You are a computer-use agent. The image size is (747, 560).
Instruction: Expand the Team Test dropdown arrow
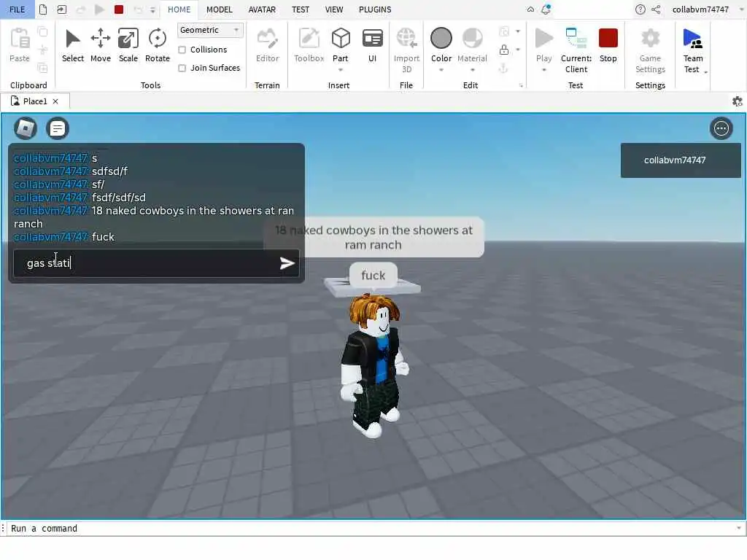tap(705, 72)
